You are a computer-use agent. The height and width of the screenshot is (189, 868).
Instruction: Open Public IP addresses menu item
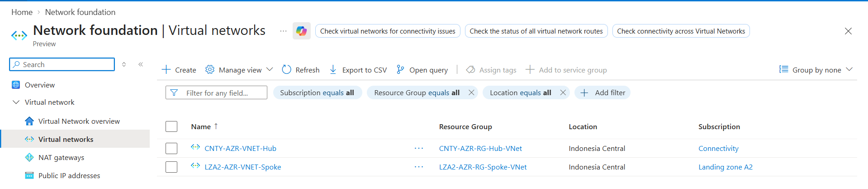(x=69, y=176)
